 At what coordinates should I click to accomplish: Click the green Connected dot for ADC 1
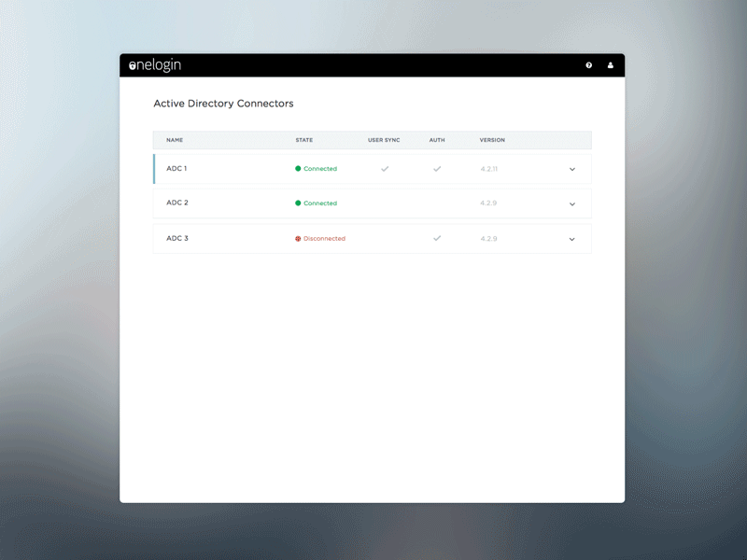click(298, 169)
